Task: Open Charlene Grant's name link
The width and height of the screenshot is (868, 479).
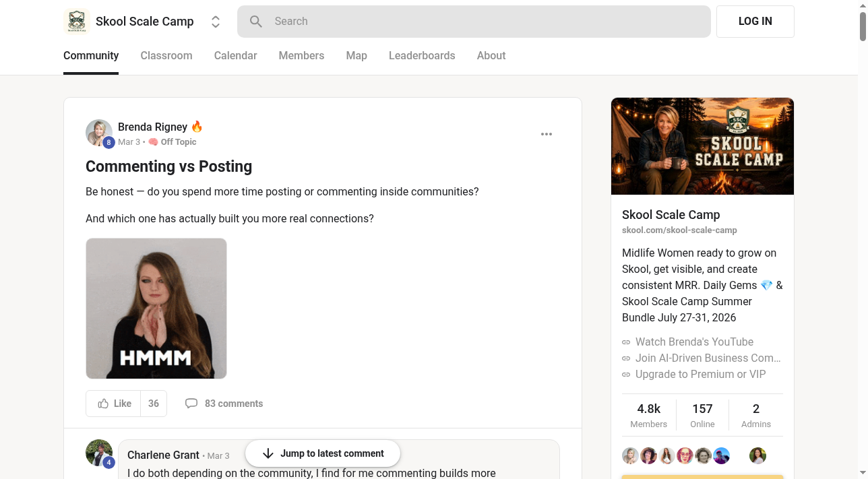Action: (x=163, y=455)
